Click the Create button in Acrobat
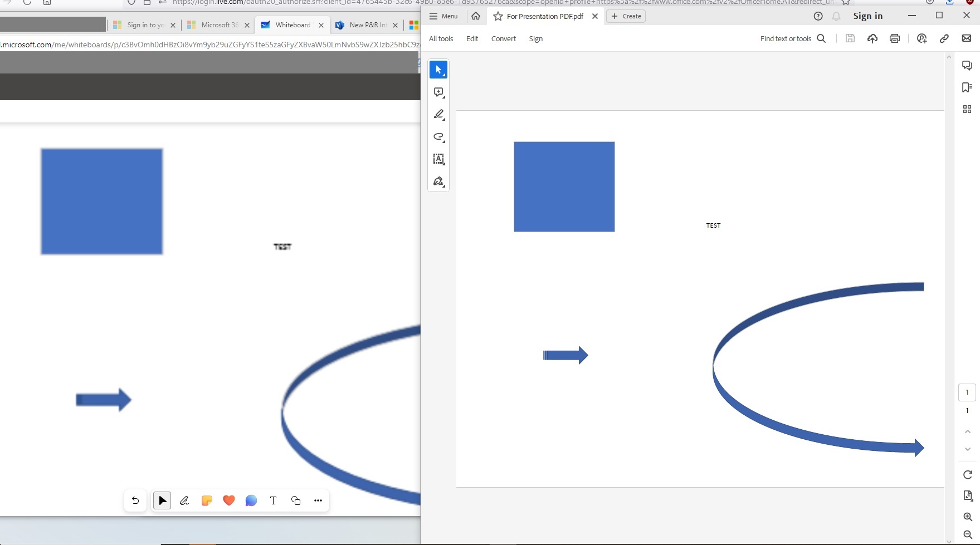This screenshot has height=545, width=980. tap(626, 16)
